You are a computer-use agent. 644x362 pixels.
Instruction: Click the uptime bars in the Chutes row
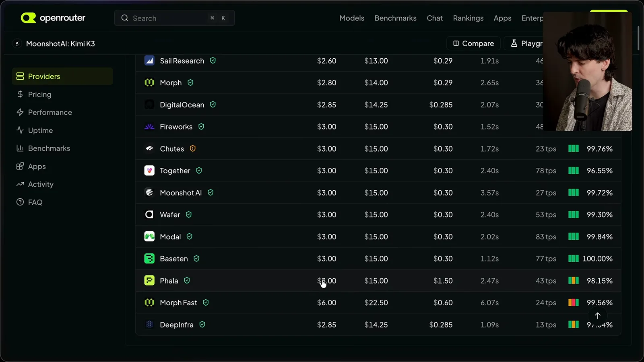(x=574, y=148)
